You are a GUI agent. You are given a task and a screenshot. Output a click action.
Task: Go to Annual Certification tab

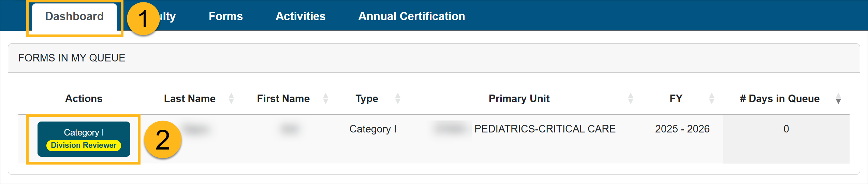click(411, 16)
